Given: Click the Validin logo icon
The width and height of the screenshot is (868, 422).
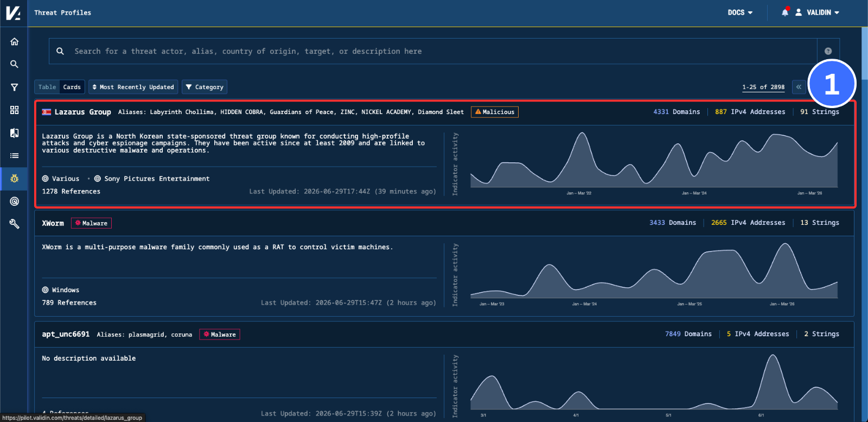Looking at the screenshot, I should click(14, 13).
